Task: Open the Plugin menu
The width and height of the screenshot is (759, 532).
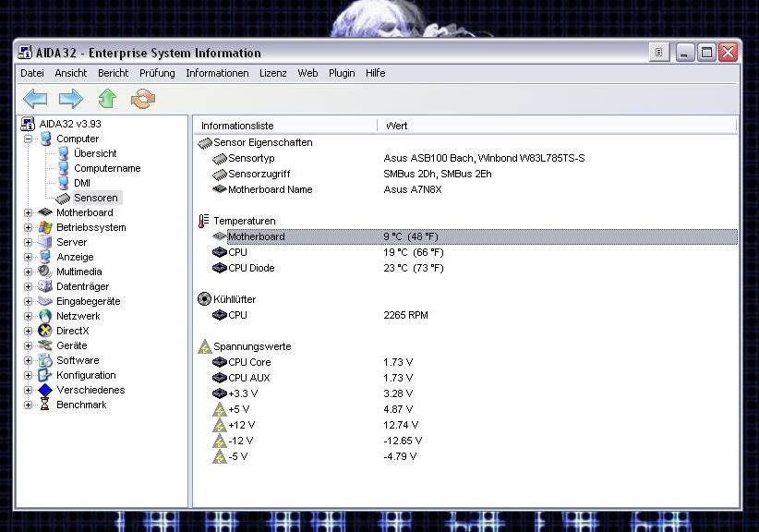Action: coord(342,73)
